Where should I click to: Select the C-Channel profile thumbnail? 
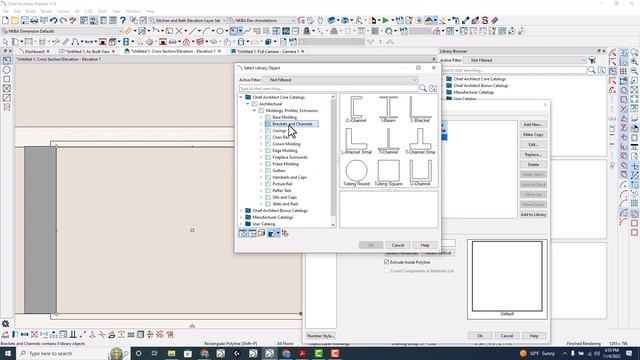[356, 109]
